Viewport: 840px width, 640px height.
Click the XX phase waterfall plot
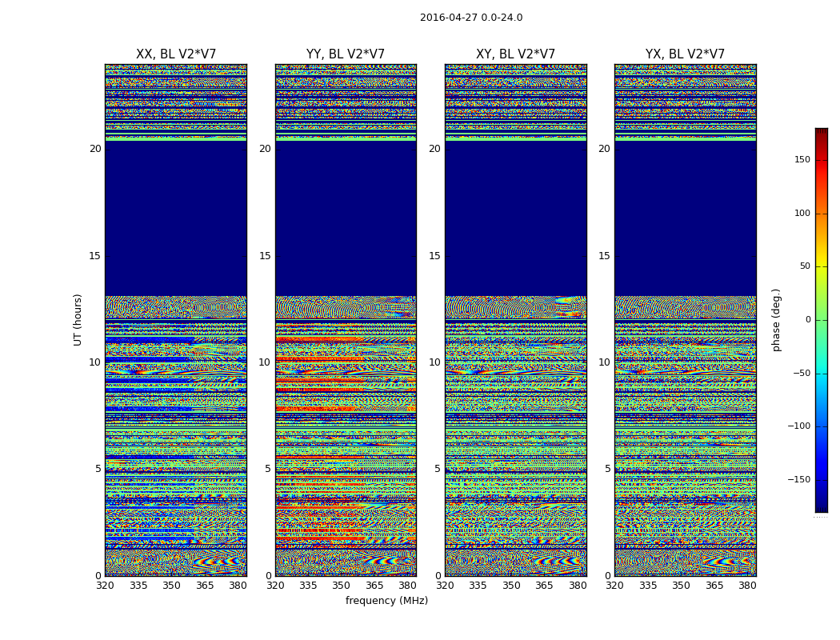coord(176,320)
